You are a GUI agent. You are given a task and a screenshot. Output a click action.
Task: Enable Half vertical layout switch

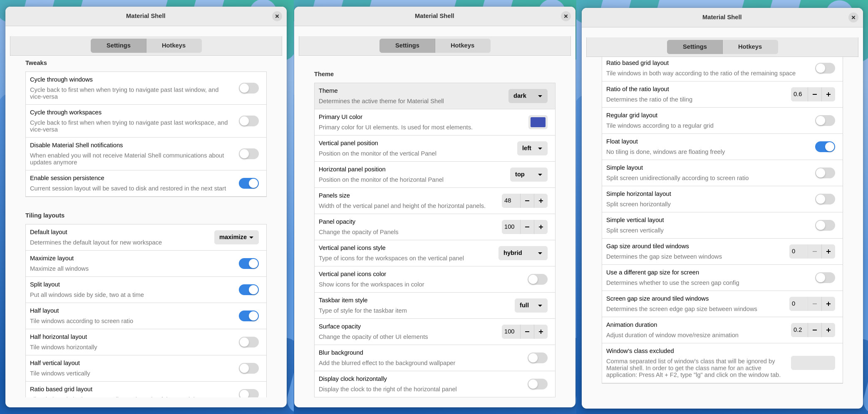249,368
